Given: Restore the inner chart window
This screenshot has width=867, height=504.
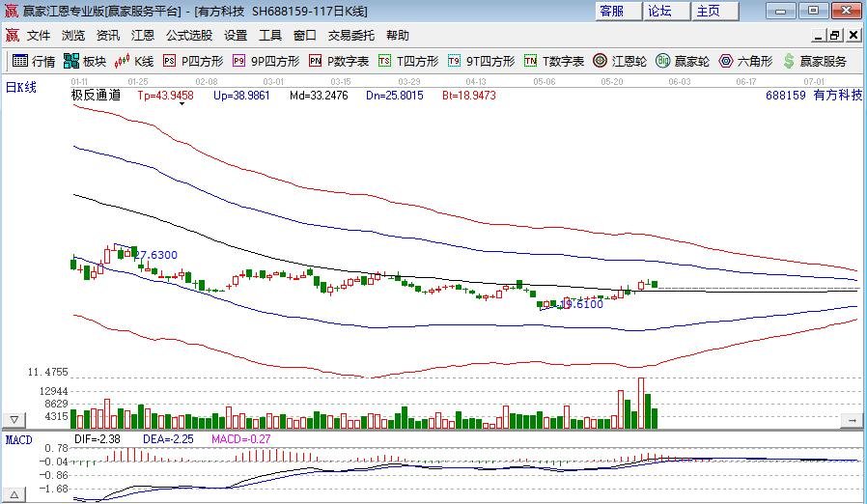Looking at the screenshot, I should click(x=835, y=36).
